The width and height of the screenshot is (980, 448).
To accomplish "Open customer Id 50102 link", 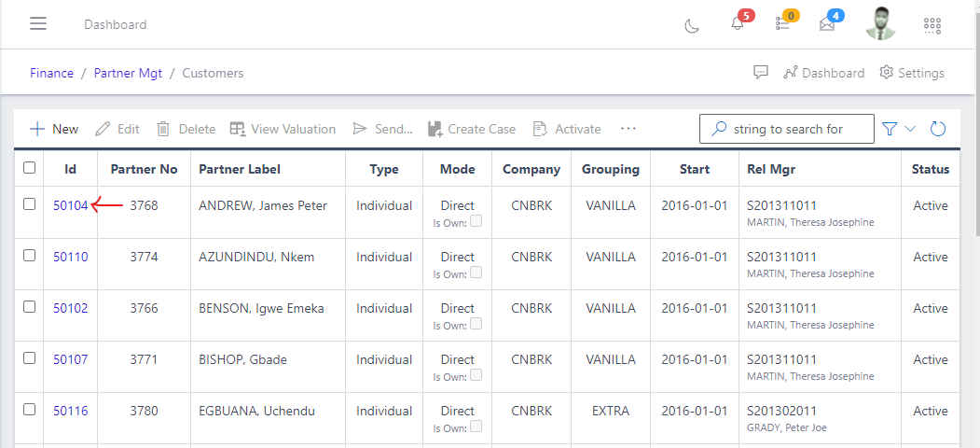I will (x=71, y=308).
